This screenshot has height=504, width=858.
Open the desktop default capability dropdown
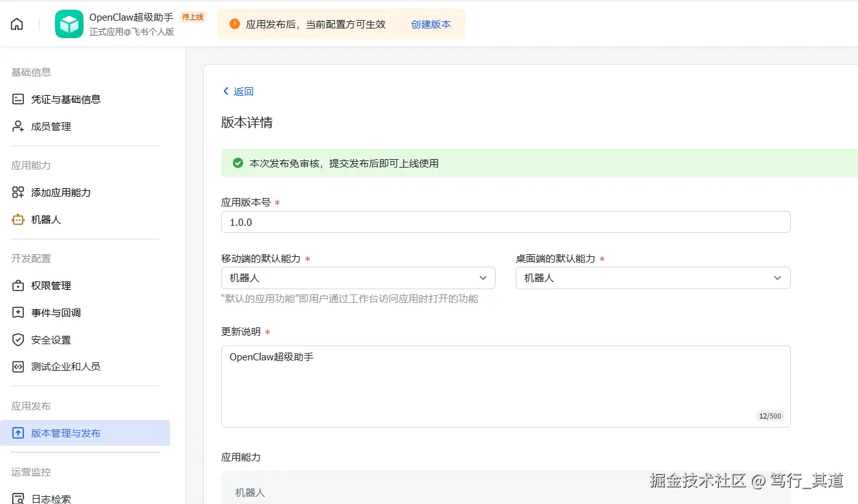click(652, 277)
